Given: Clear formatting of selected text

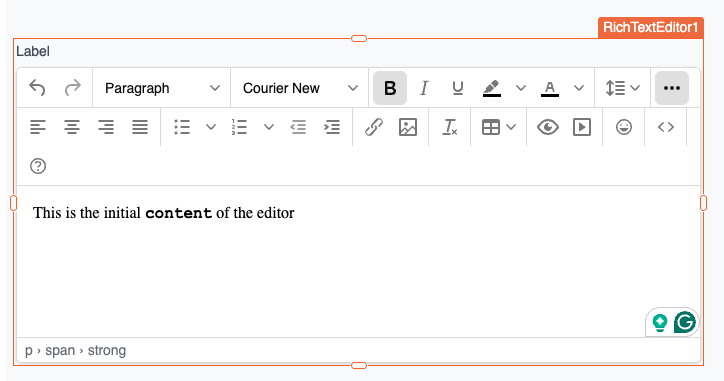Looking at the screenshot, I should pos(450,127).
